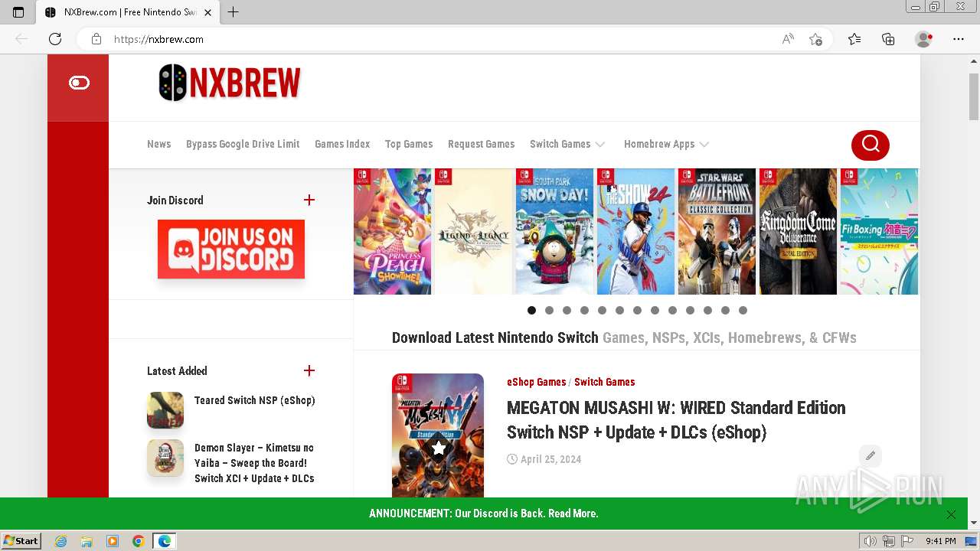
Task: Open Collections icon in Edge toolbar
Action: coord(888,39)
